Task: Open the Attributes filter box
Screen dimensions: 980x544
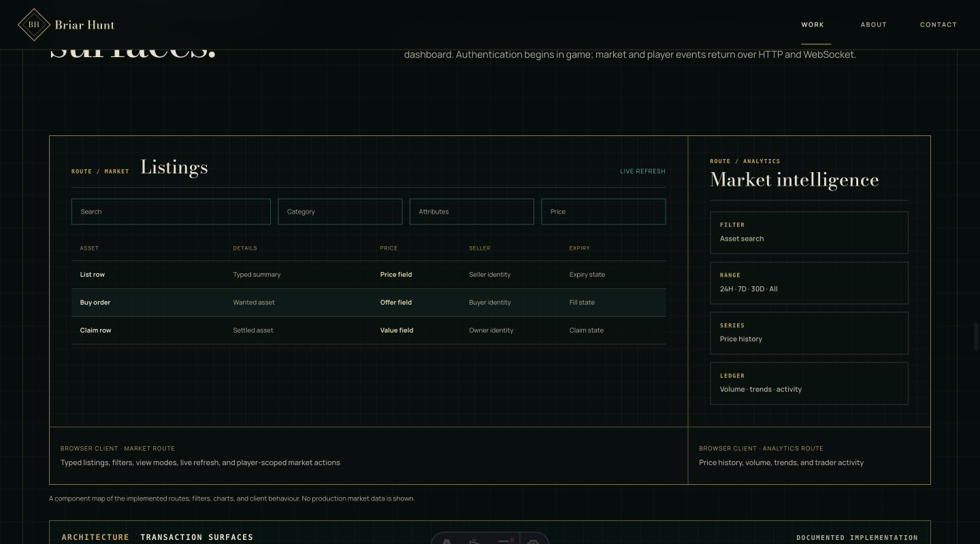Action: [x=472, y=211]
